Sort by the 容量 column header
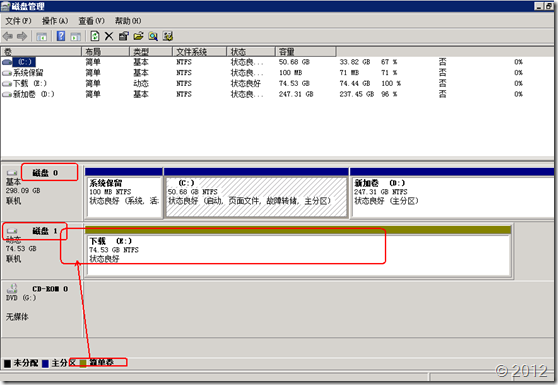The width and height of the screenshot is (558, 385). [306, 52]
